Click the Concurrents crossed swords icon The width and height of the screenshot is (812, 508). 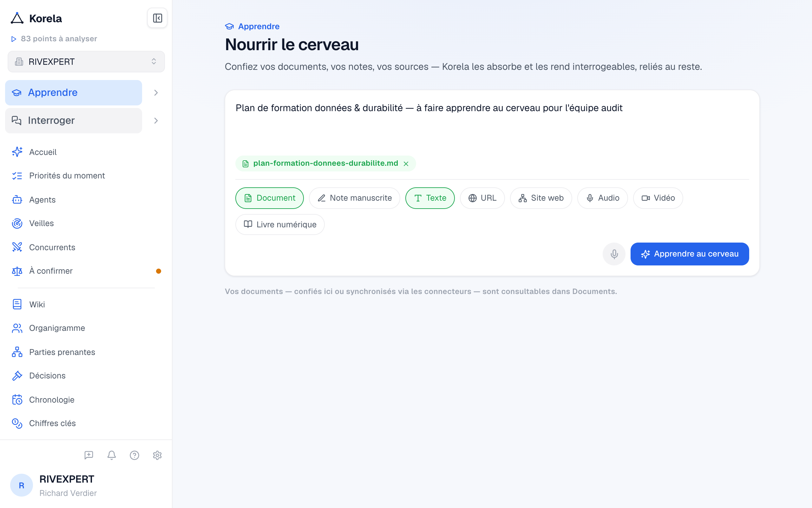pos(17,247)
